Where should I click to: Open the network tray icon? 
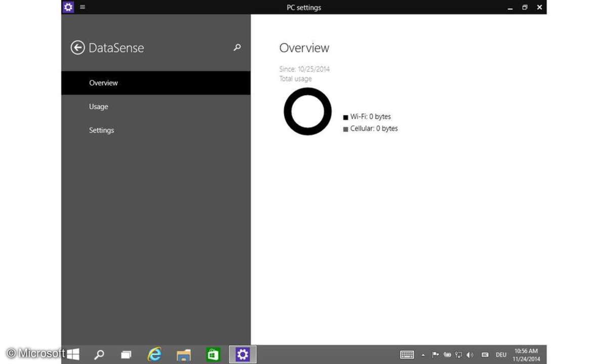(459, 355)
